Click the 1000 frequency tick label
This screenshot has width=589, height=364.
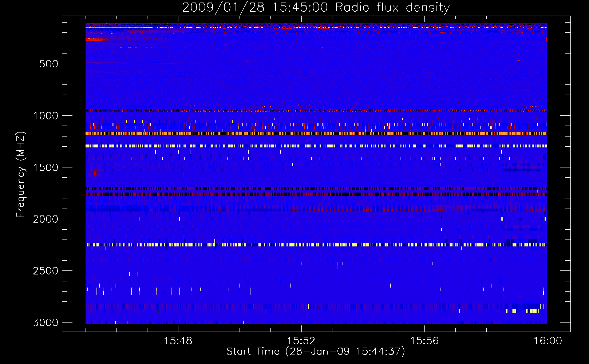tap(46, 116)
